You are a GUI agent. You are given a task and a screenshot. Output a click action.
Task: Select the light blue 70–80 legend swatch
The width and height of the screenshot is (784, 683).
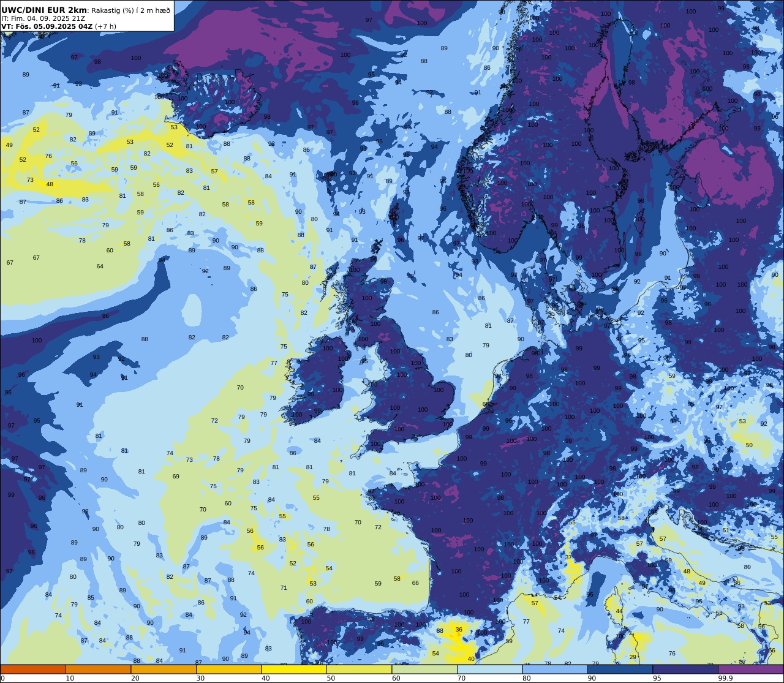[x=489, y=669]
